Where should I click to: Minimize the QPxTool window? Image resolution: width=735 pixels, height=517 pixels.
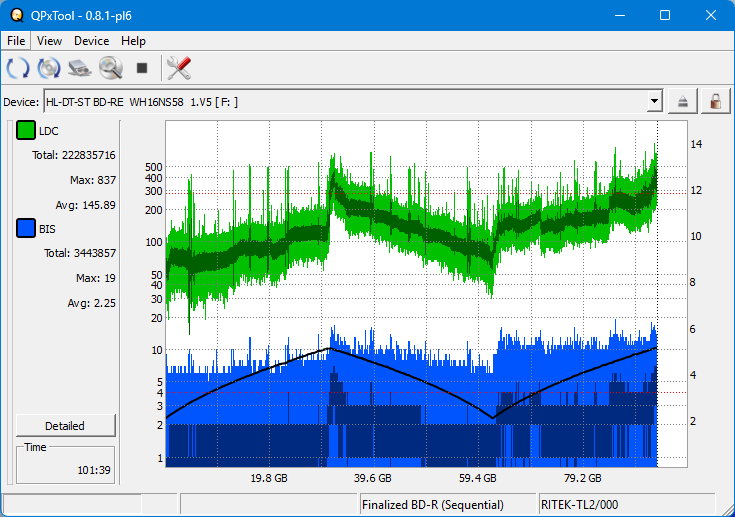tap(620, 15)
